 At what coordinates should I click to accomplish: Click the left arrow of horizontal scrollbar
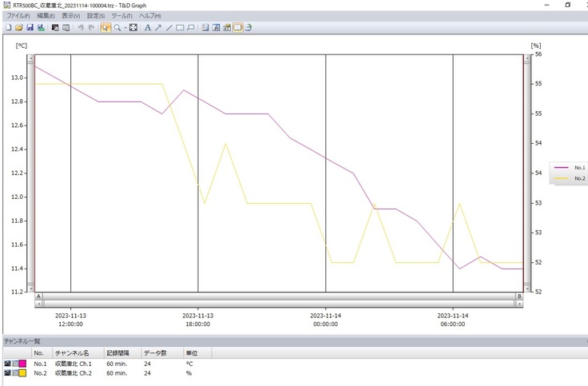click(38, 304)
